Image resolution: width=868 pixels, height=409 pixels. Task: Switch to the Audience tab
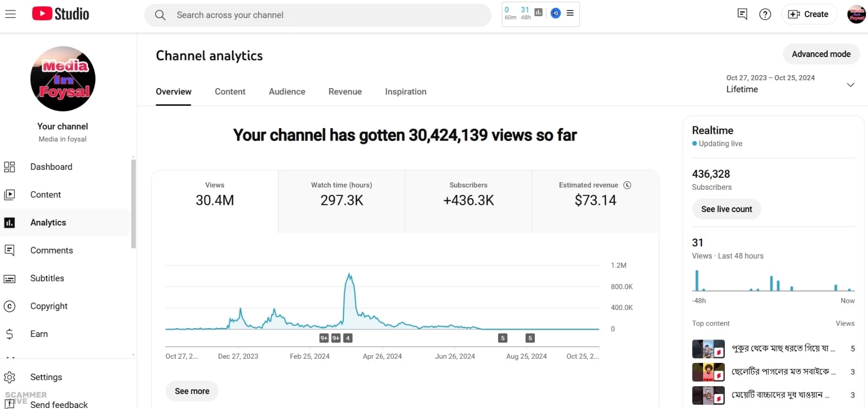[x=287, y=92]
